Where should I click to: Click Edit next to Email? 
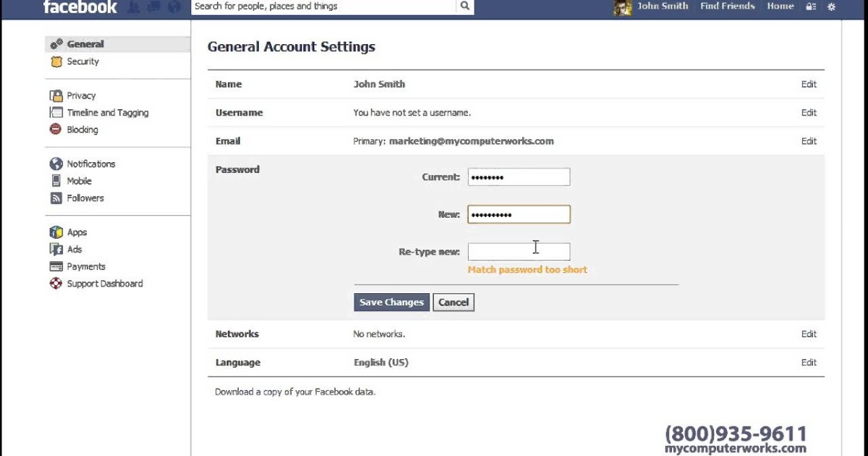(x=808, y=140)
